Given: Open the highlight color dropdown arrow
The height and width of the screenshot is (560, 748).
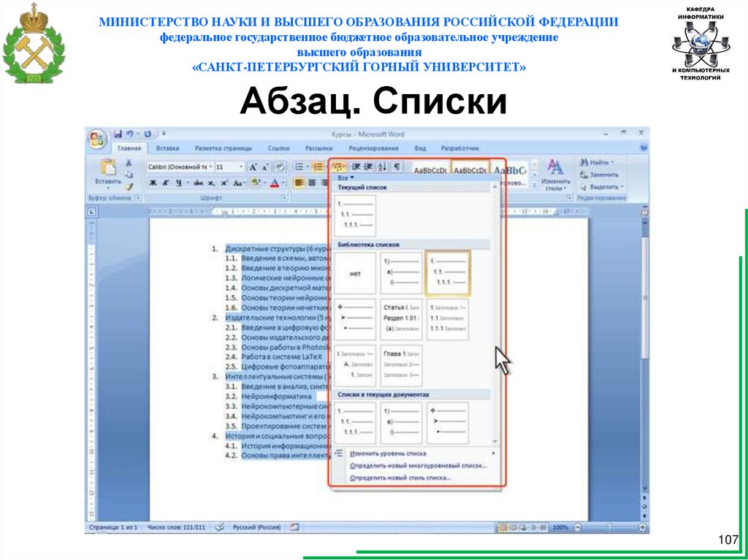Looking at the screenshot, I should click(x=264, y=183).
